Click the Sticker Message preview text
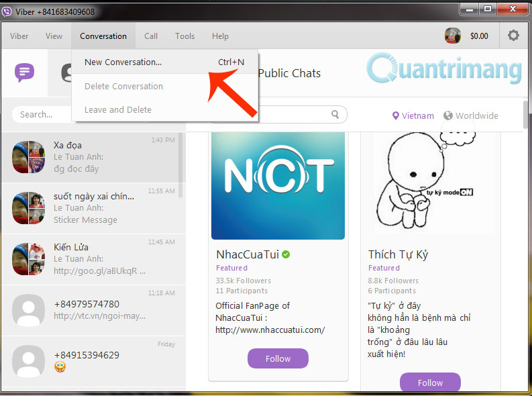The height and width of the screenshot is (396, 532). point(85,220)
